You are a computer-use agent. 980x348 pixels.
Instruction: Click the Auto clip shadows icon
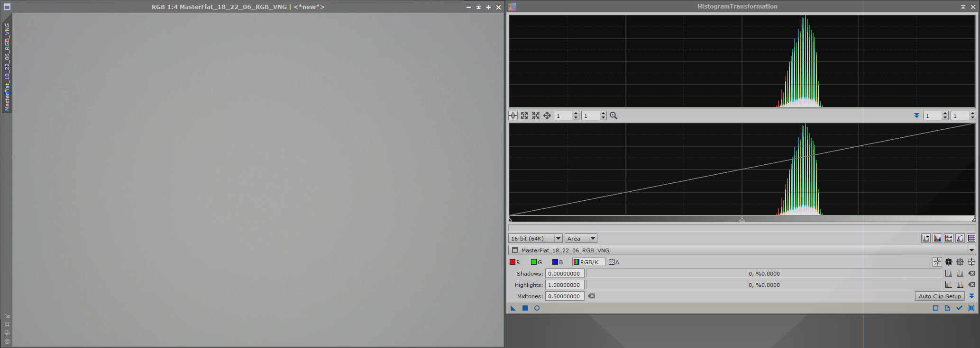pos(960,273)
